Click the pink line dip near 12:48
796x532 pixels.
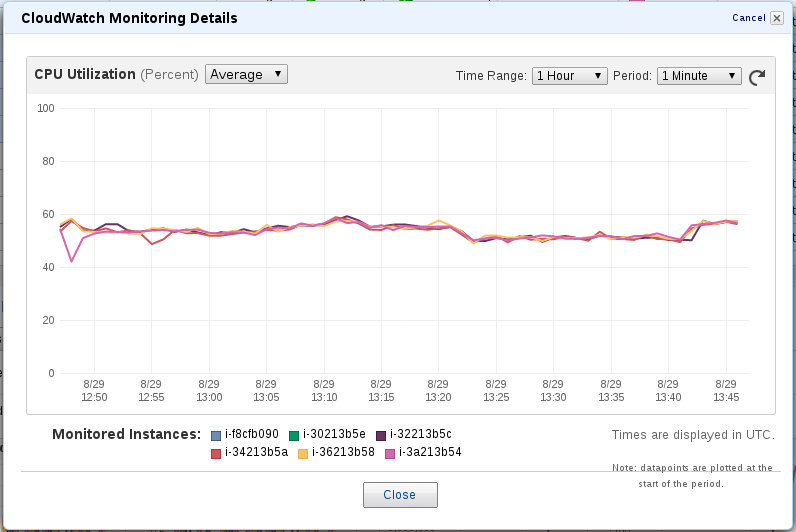tap(72, 261)
